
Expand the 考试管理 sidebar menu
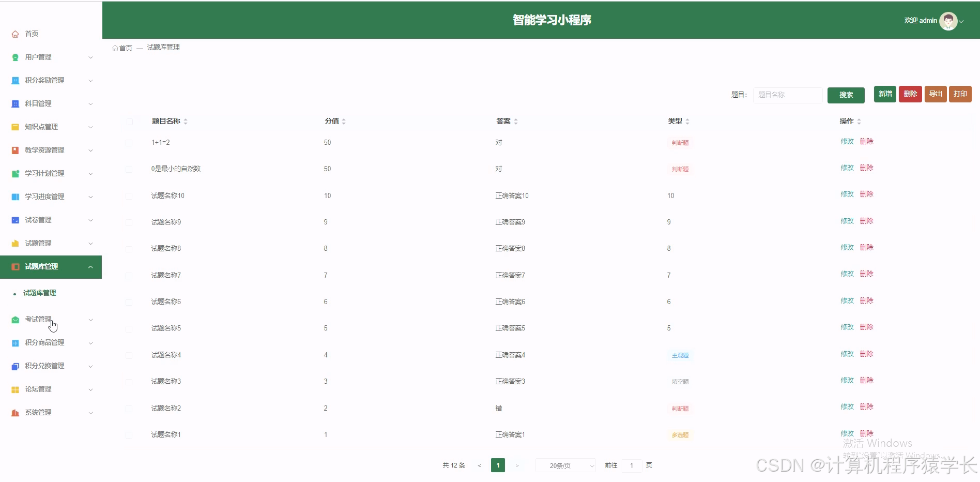(52, 319)
